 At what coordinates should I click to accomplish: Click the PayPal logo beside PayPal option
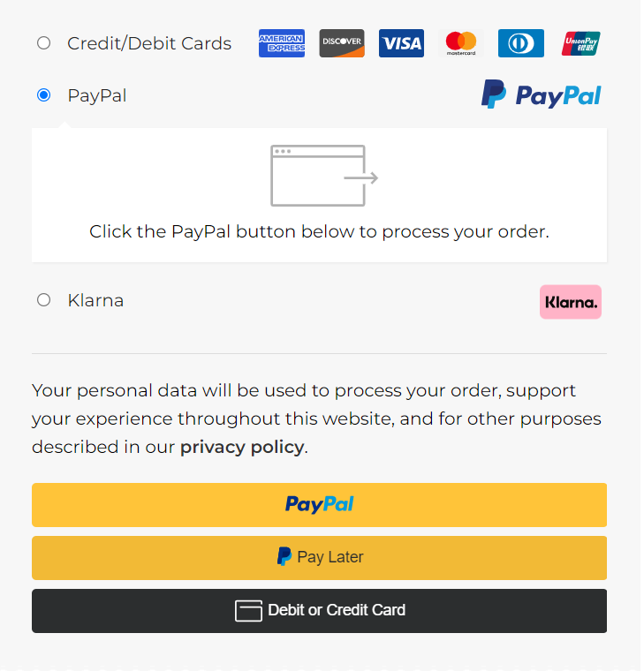(541, 94)
